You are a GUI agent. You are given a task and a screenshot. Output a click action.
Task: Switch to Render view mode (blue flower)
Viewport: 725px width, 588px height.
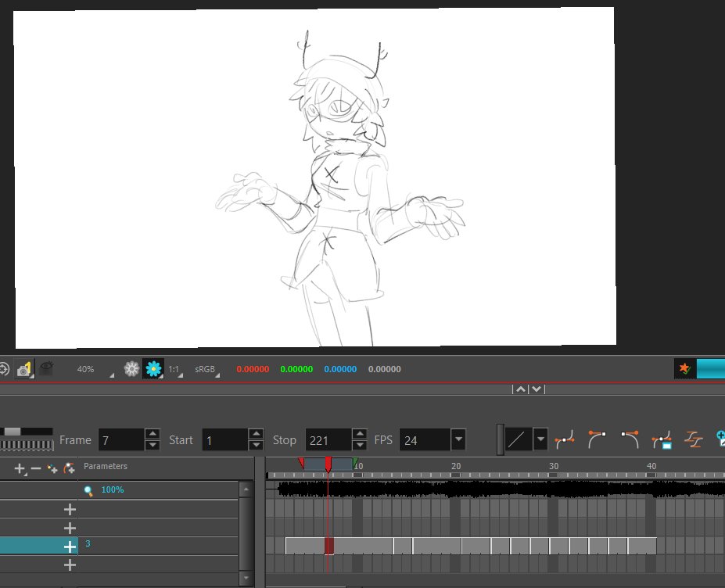point(153,369)
